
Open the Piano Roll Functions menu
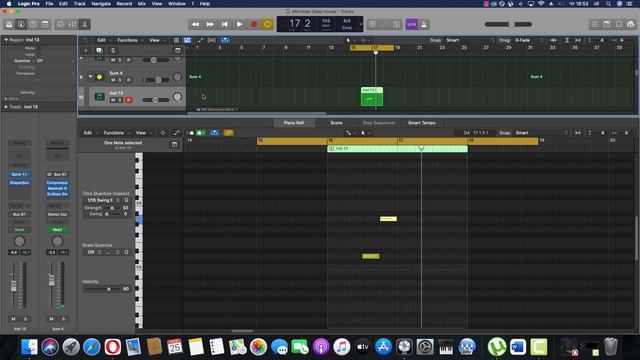(115, 133)
